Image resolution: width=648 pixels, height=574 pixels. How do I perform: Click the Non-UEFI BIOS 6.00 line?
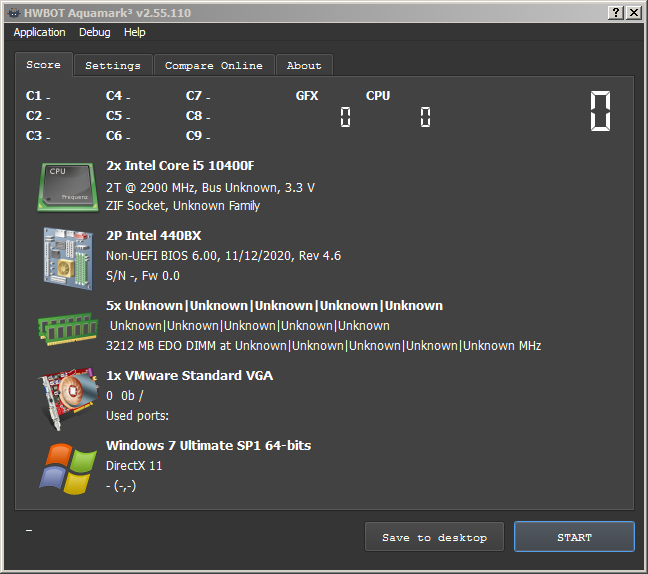pyautogui.click(x=224, y=256)
